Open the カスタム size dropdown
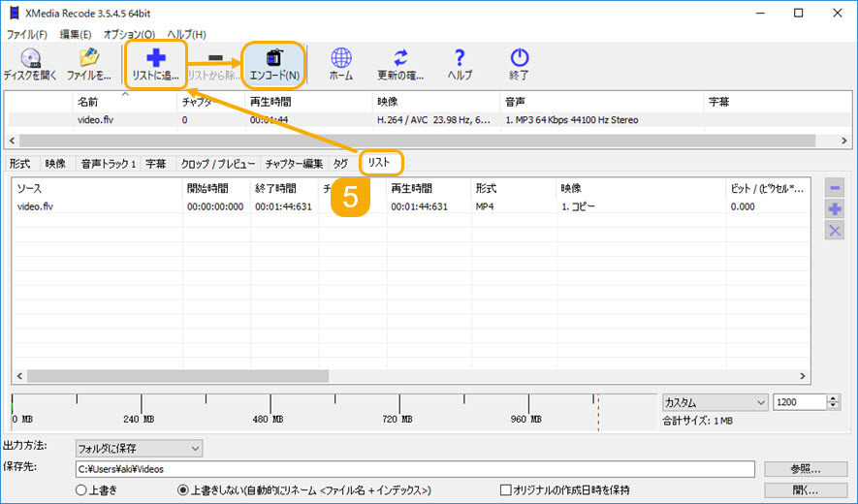858x504 pixels. pos(715,402)
